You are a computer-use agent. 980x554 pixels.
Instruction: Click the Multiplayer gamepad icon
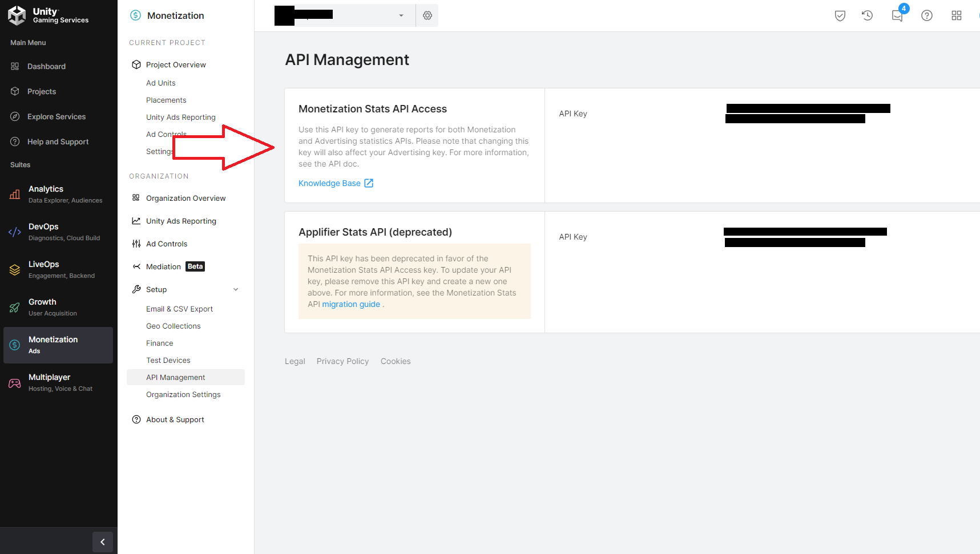pyautogui.click(x=15, y=382)
